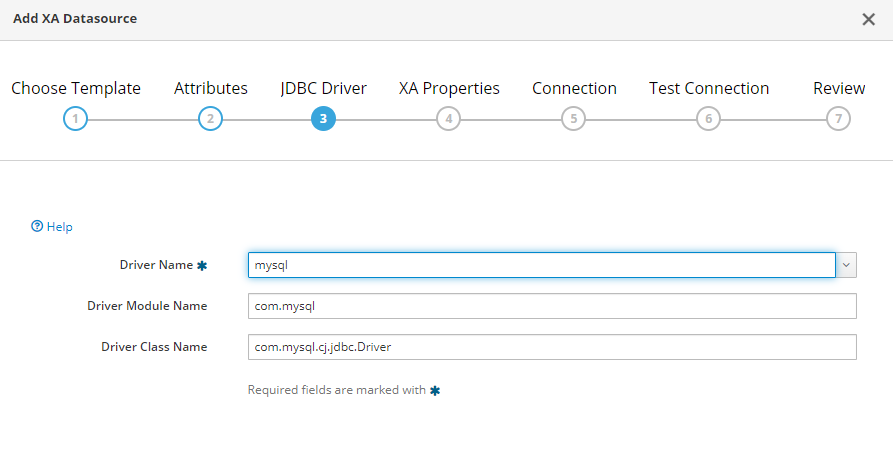Jump to the XA Properties step label
893x450 pixels.
pyautogui.click(x=449, y=88)
